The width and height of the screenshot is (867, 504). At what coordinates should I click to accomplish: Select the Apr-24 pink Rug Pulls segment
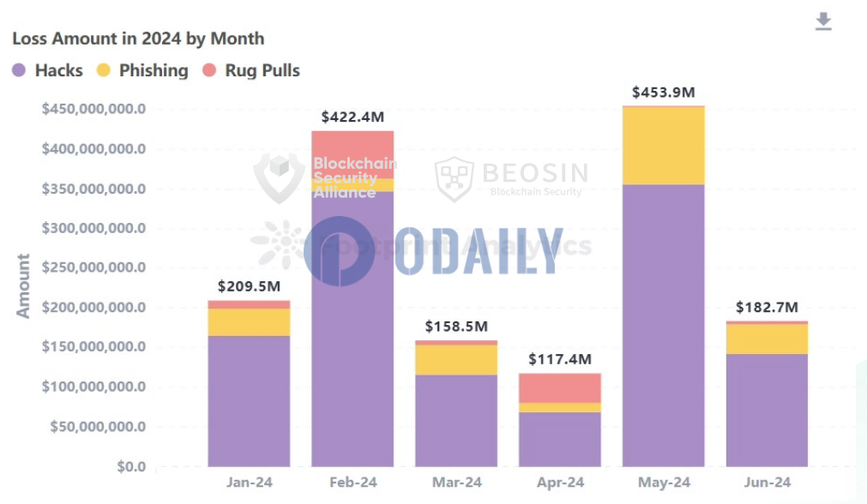pyautogui.click(x=560, y=388)
